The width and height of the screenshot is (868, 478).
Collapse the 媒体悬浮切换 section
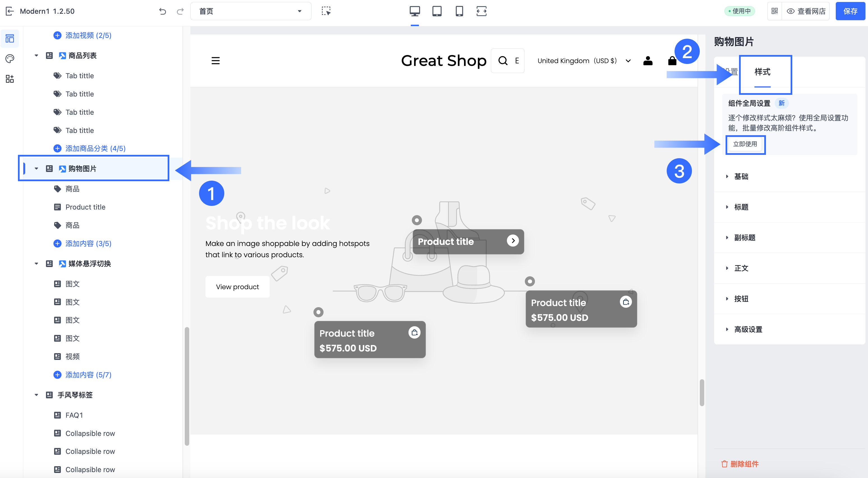coord(36,264)
